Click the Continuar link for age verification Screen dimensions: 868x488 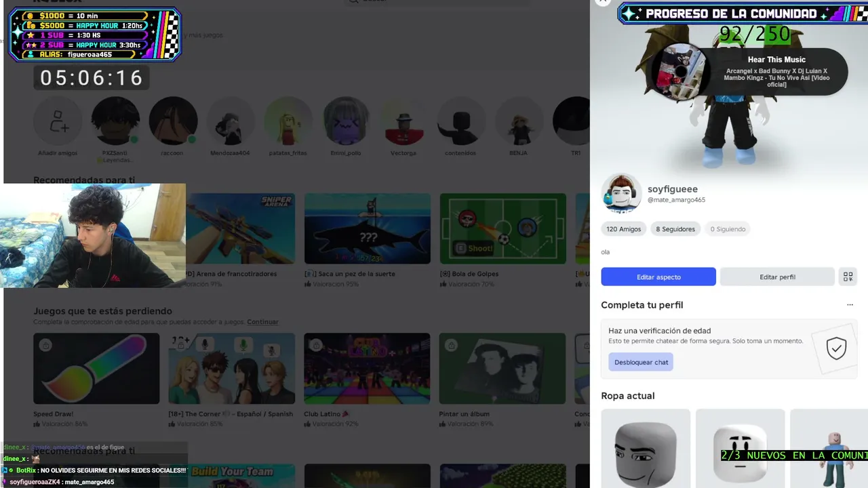click(262, 322)
